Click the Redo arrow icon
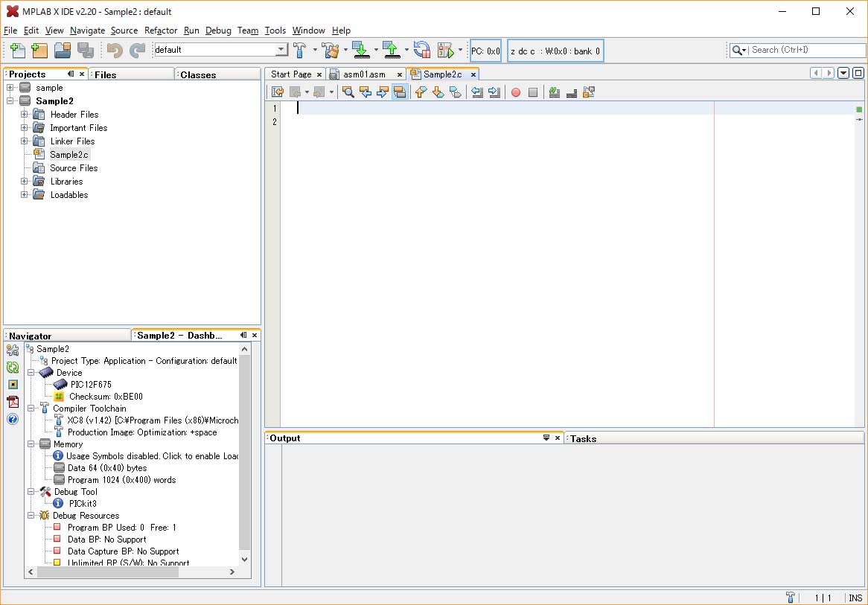868x605 pixels. tap(137, 51)
